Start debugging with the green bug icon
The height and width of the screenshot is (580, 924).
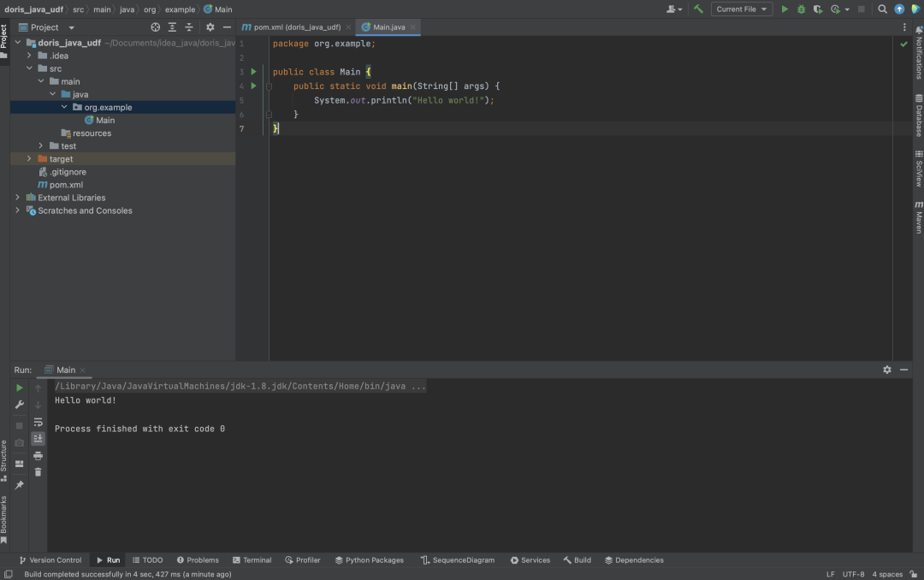click(801, 9)
